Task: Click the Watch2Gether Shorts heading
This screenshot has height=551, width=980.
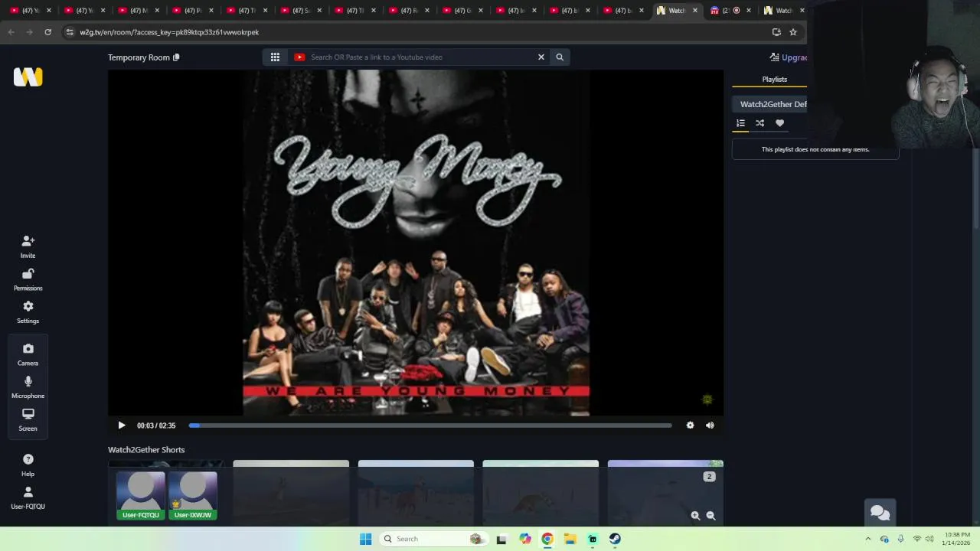Action: pyautogui.click(x=146, y=450)
